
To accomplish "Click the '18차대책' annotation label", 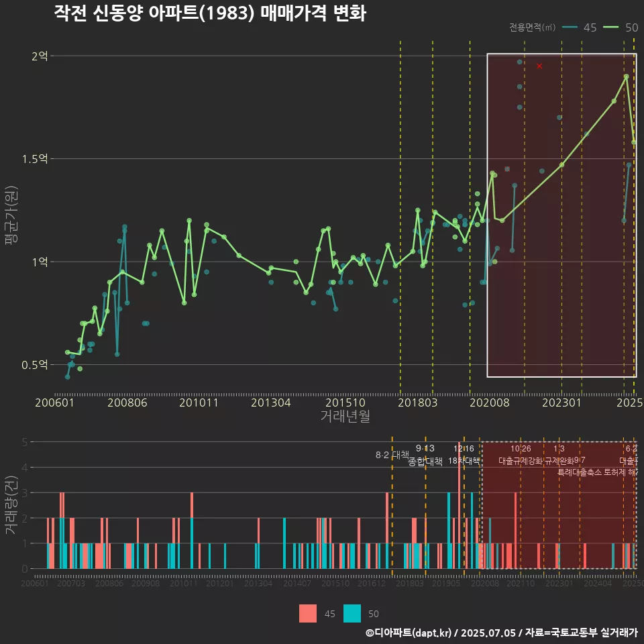I will pos(464,461).
